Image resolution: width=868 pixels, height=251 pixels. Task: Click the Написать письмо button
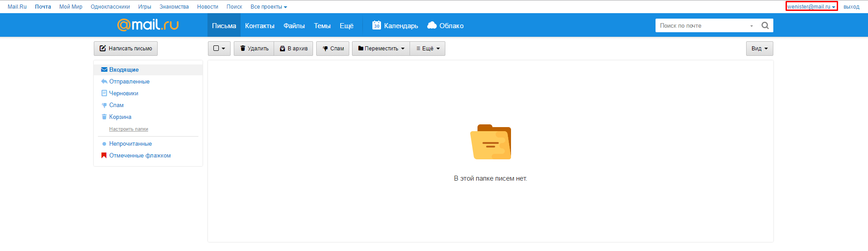[x=125, y=49]
